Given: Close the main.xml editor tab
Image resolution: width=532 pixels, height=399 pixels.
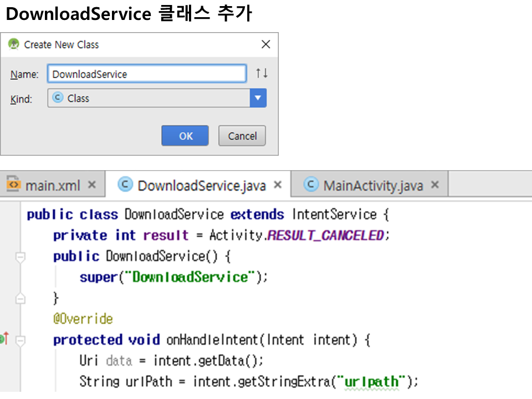Looking at the screenshot, I should pos(92,185).
